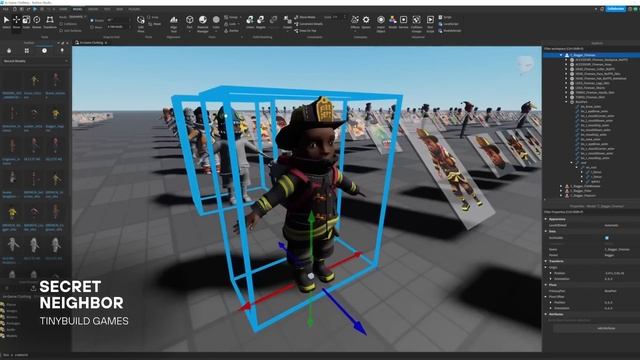Select the In-Game Clothing viewport tab
This screenshot has width=640, height=360.
pos(91,42)
